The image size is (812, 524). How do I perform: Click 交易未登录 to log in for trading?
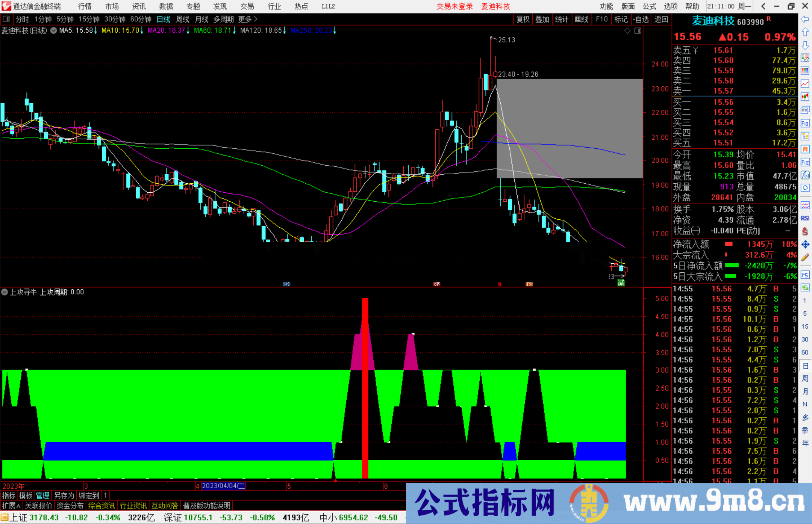(454, 6)
